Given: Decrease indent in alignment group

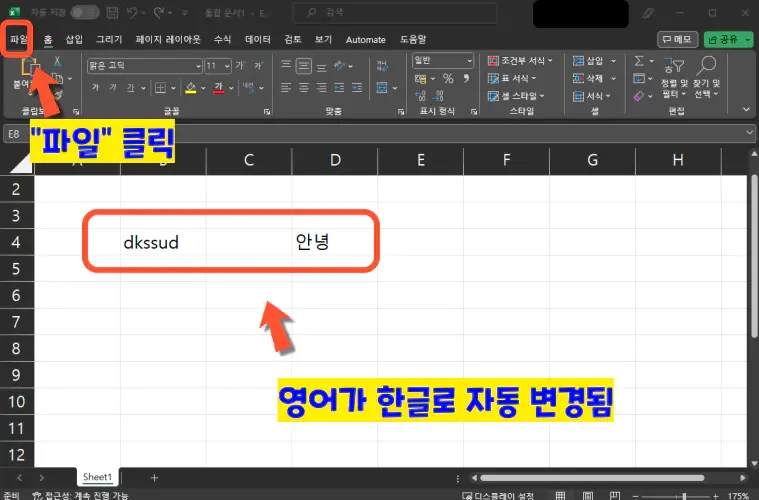Looking at the screenshot, I should [339, 87].
